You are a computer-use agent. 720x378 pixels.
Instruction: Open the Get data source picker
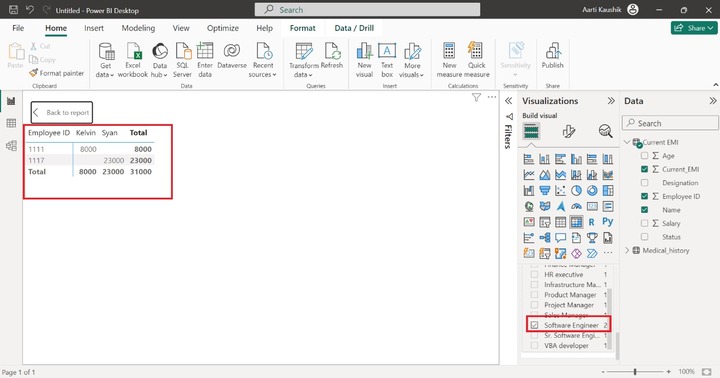pos(106,60)
